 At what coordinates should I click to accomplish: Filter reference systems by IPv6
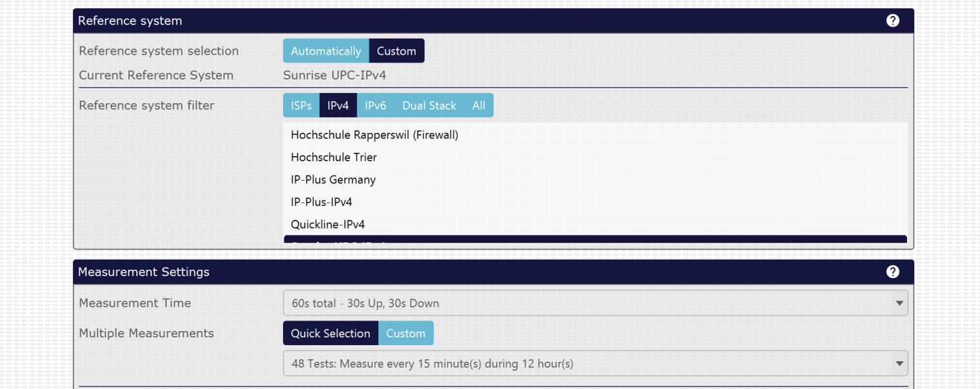375,106
